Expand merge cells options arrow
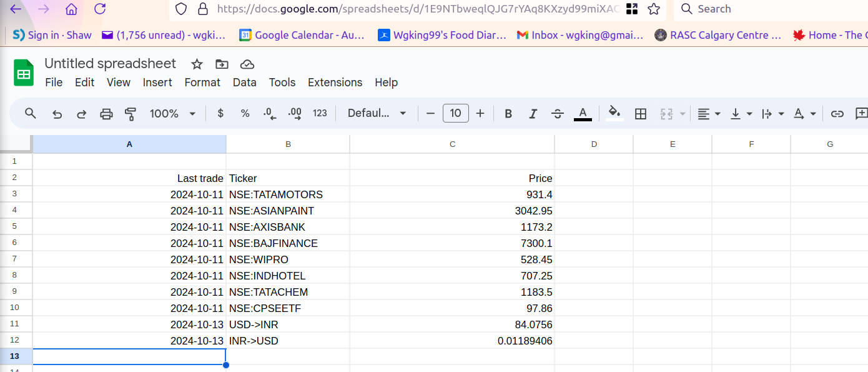Image resolution: width=868 pixels, height=372 pixels. pyautogui.click(x=683, y=114)
